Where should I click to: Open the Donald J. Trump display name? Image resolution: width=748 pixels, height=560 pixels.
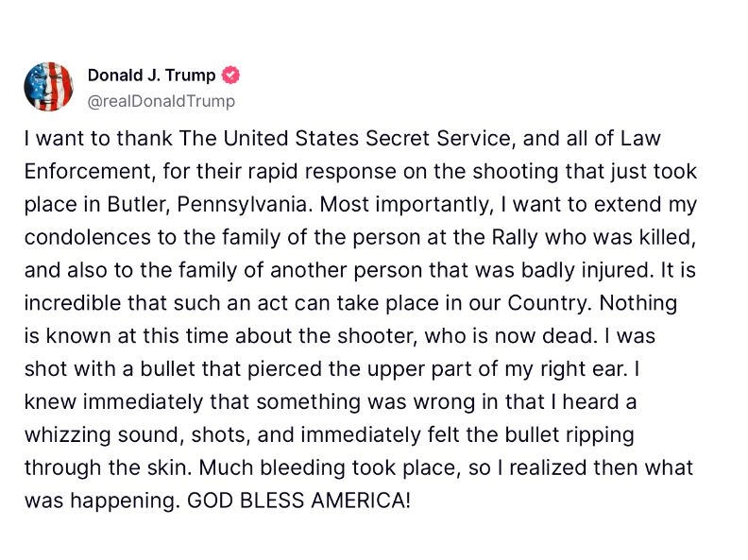pyautogui.click(x=151, y=76)
